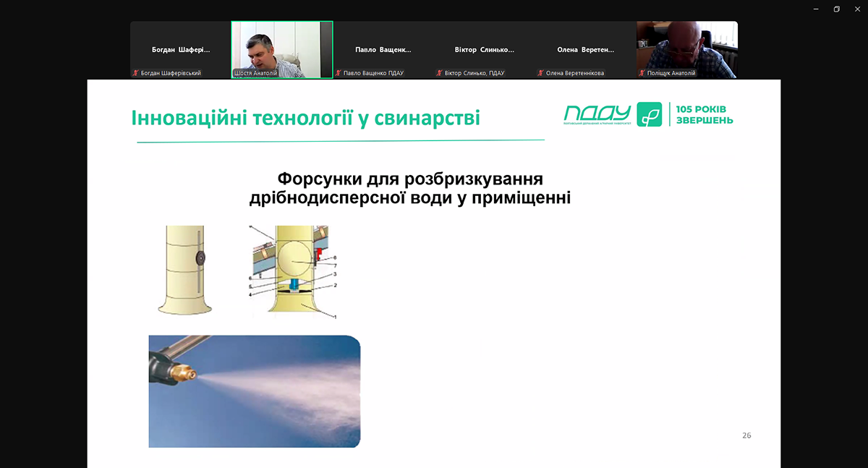Click the green leaf ПДАУ logo square
The height and width of the screenshot is (468, 868).
[x=649, y=114]
